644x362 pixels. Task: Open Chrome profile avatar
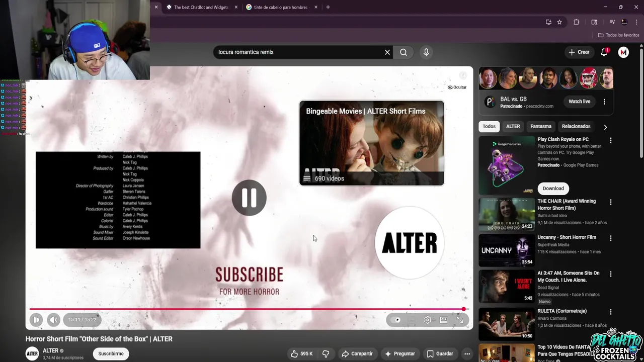coord(624,22)
